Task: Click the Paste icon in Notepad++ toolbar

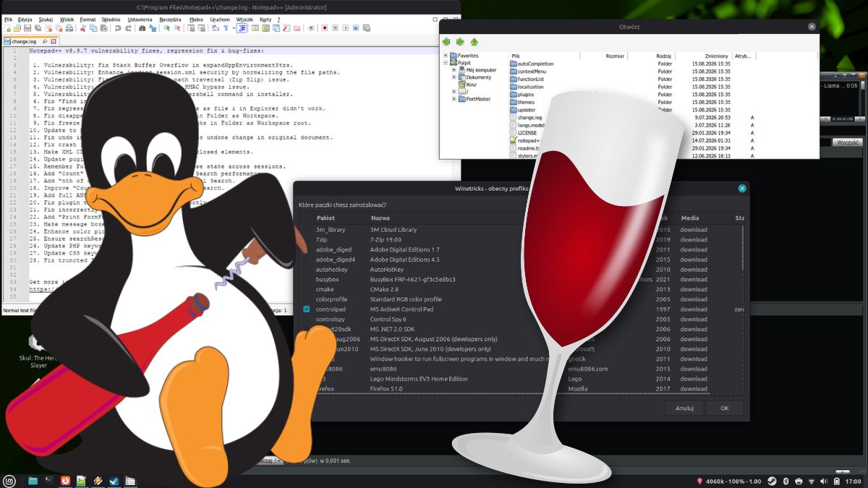Action: tap(103, 28)
